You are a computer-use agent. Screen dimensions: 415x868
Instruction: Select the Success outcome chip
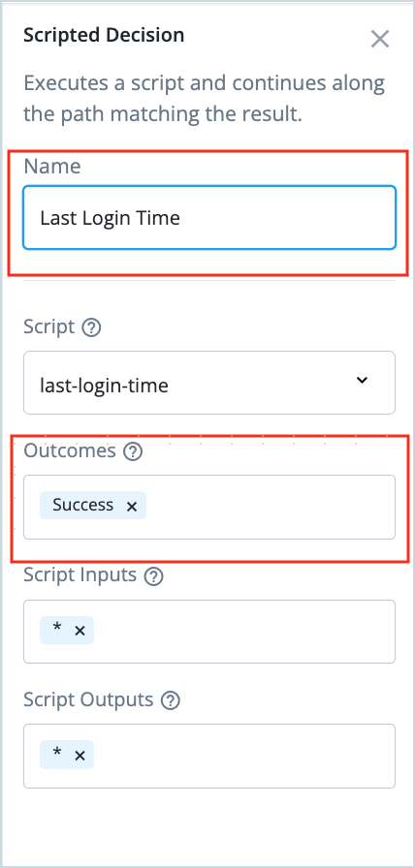point(83,505)
